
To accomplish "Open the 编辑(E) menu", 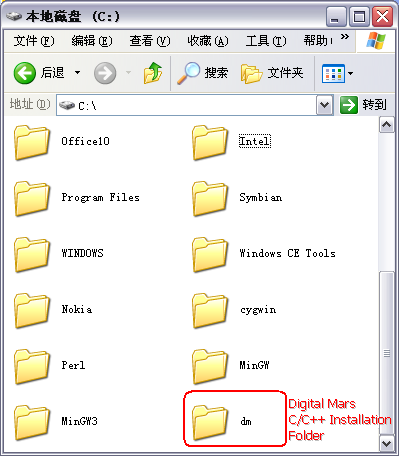I will pyautogui.click(x=92, y=41).
